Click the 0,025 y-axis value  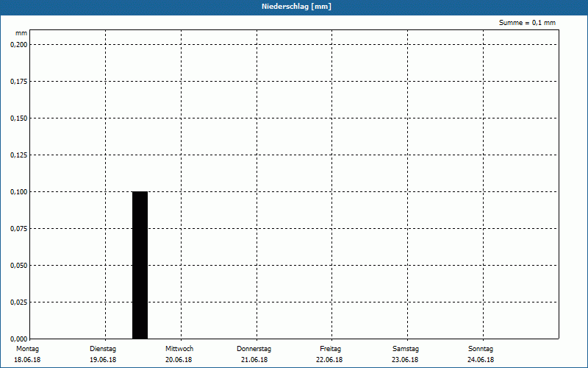click(19, 302)
